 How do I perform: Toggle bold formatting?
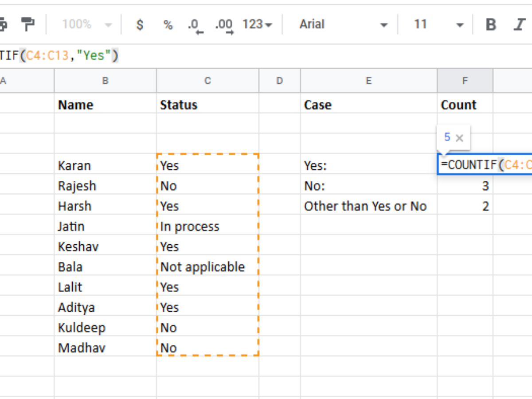click(x=491, y=24)
